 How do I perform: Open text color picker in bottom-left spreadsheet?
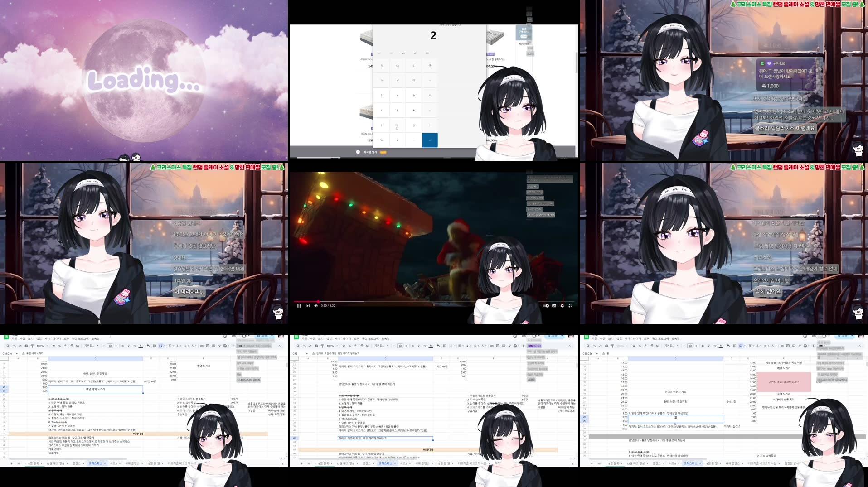tap(141, 346)
